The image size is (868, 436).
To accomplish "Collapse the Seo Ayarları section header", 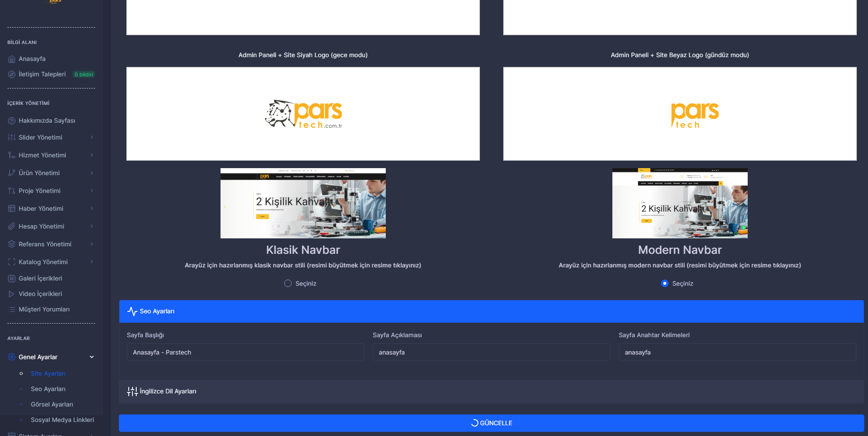I will [491, 311].
